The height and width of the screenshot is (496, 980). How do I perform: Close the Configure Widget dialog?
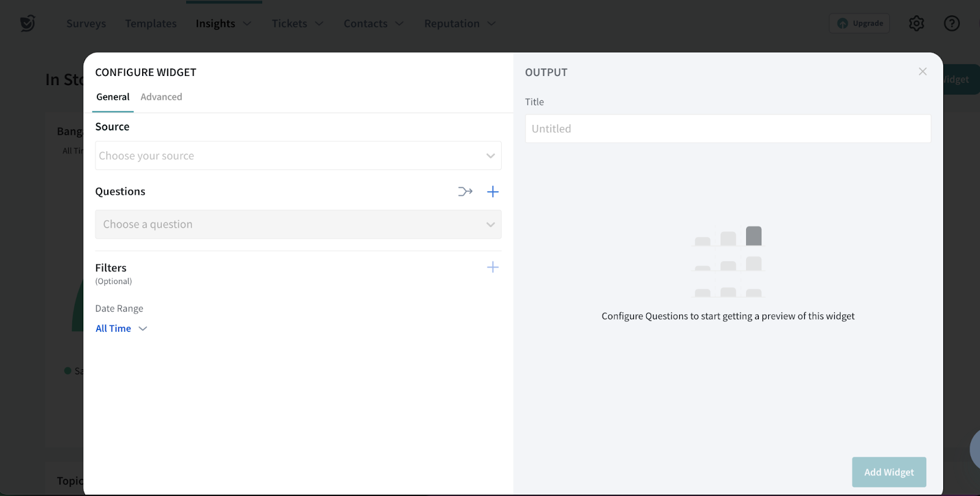[922, 72]
